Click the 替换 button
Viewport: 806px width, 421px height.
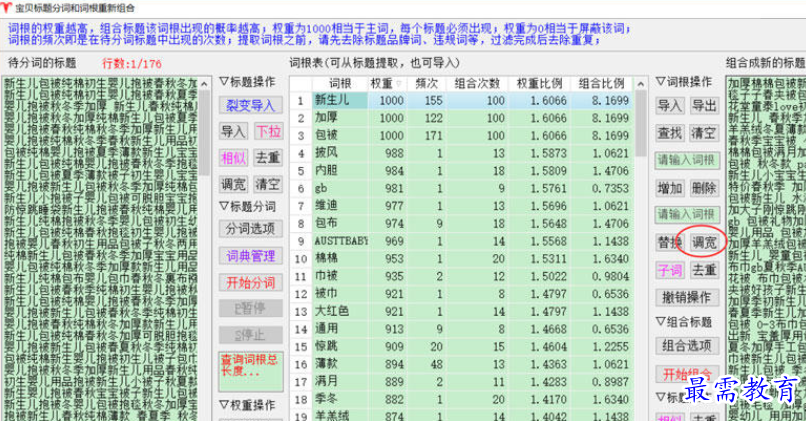(x=670, y=242)
